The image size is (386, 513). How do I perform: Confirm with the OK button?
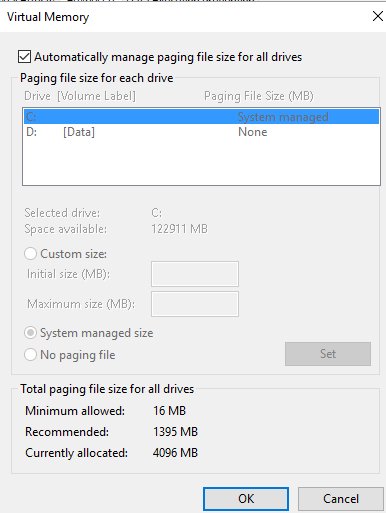(246, 499)
